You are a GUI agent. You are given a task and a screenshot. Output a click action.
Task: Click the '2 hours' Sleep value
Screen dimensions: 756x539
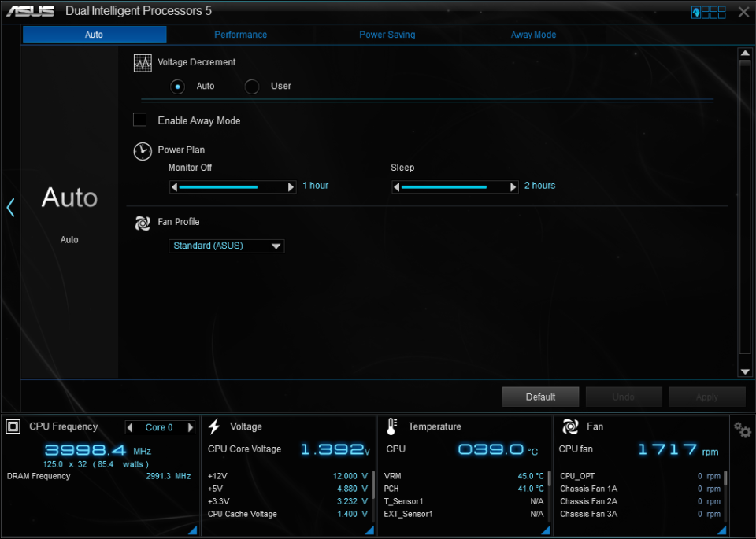click(x=539, y=186)
